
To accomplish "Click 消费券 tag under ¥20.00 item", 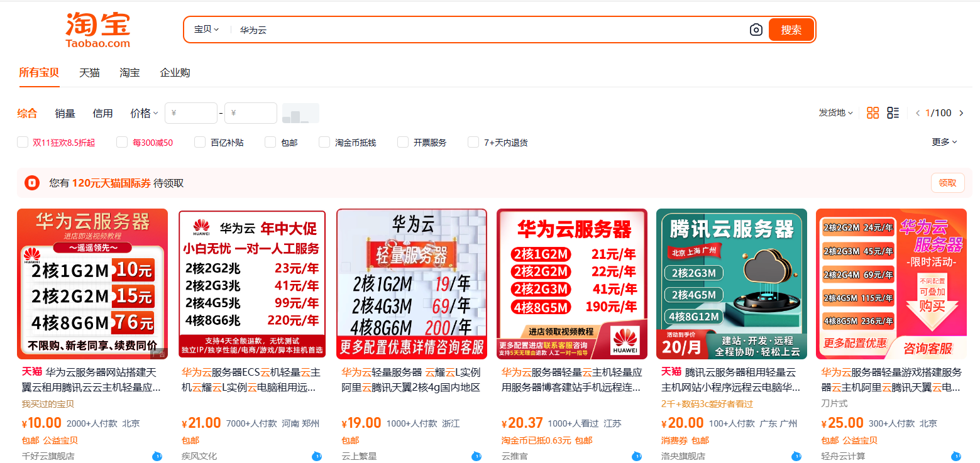I will tap(674, 440).
